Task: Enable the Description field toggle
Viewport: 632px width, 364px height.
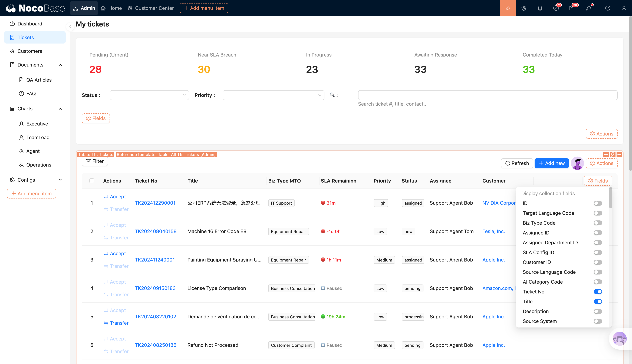Action: click(597, 312)
